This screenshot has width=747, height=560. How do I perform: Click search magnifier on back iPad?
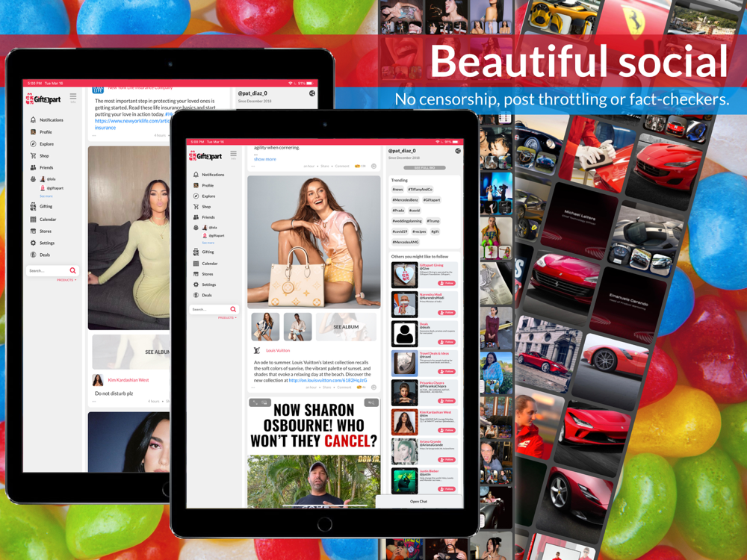73,270
